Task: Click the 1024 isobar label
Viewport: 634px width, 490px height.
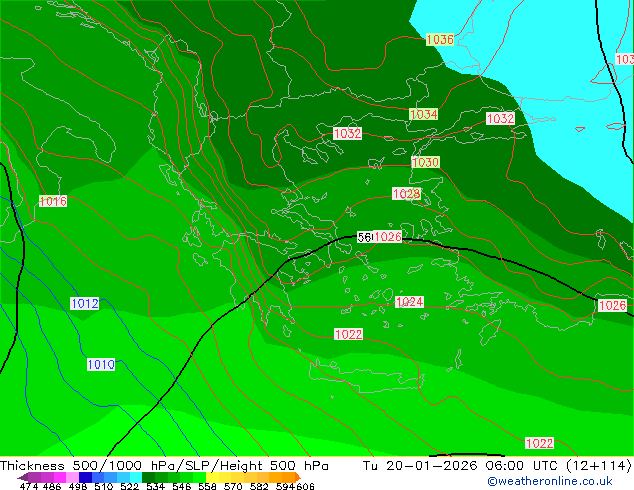Action: (x=409, y=302)
